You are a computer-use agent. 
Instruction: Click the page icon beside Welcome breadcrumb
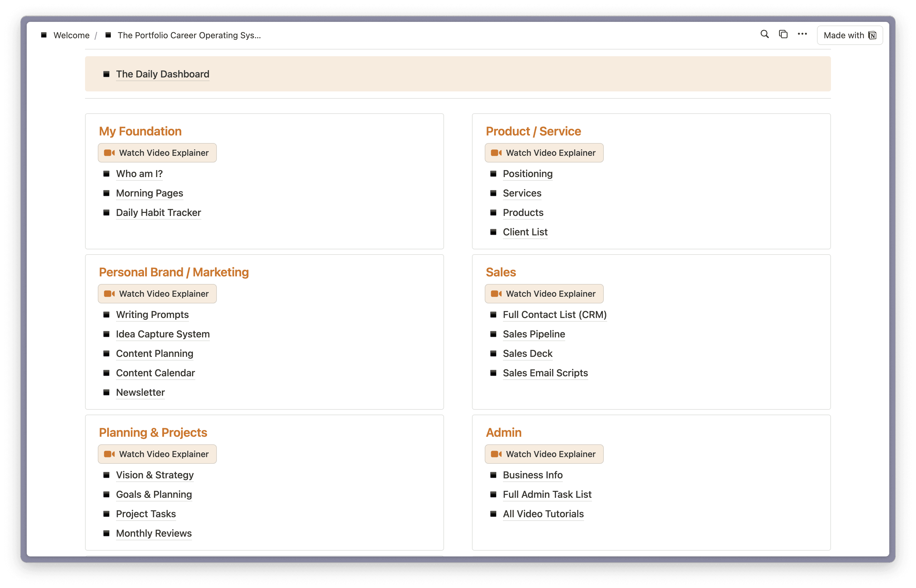[x=44, y=35]
